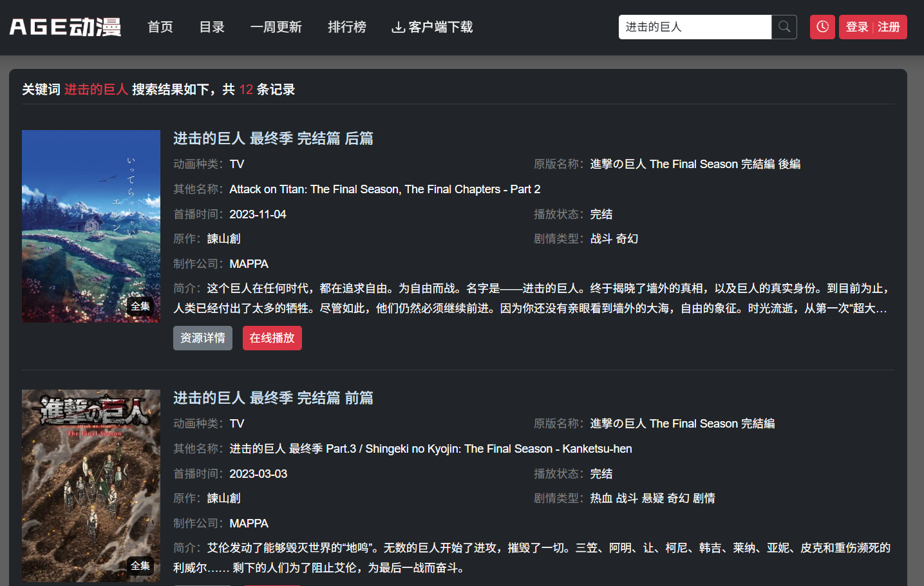Image resolution: width=924 pixels, height=586 pixels.
Task: Click the AGE动漫 site logo
Action: click(x=65, y=27)
